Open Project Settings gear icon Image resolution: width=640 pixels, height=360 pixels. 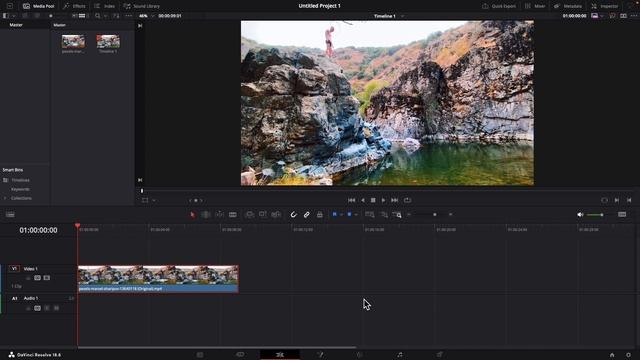(x=628, y=355)
